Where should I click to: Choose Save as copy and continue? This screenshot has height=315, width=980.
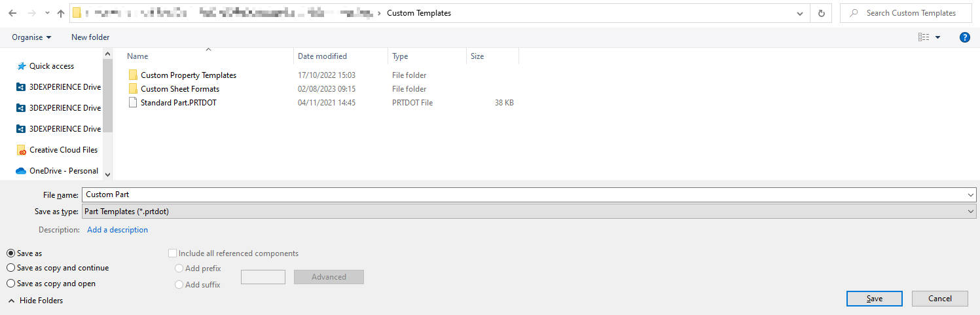(10, 268)
